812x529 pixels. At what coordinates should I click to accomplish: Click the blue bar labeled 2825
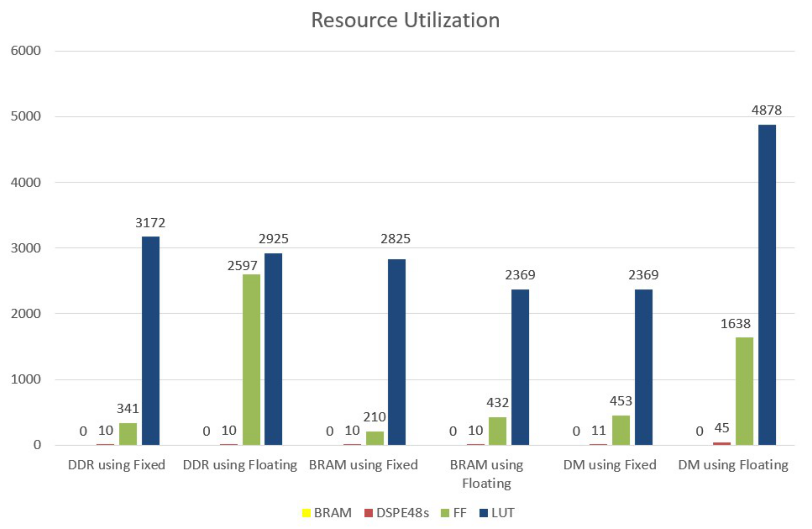click(x=397, y=352)
